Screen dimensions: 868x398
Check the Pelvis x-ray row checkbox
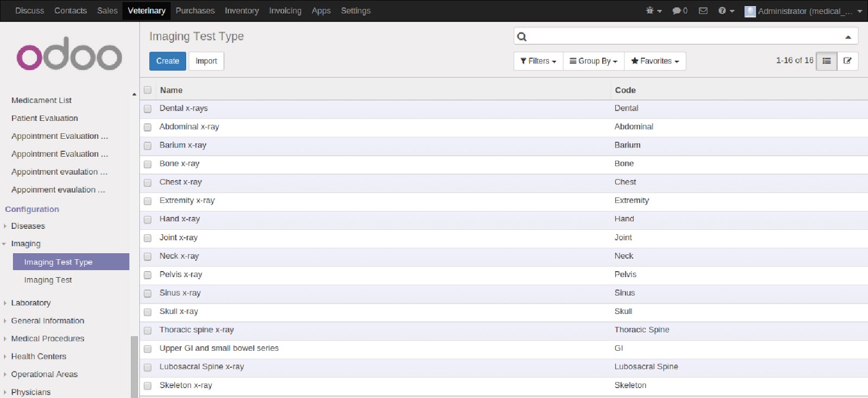coord(148,275)
